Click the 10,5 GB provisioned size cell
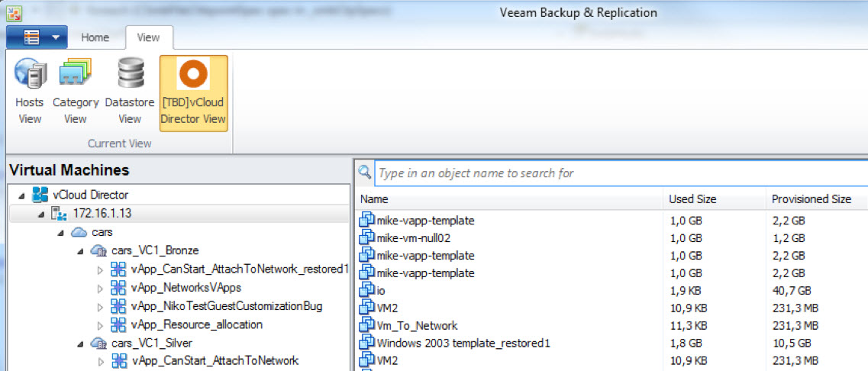Screen dimensions: 868x371 [x=792, y=343]
